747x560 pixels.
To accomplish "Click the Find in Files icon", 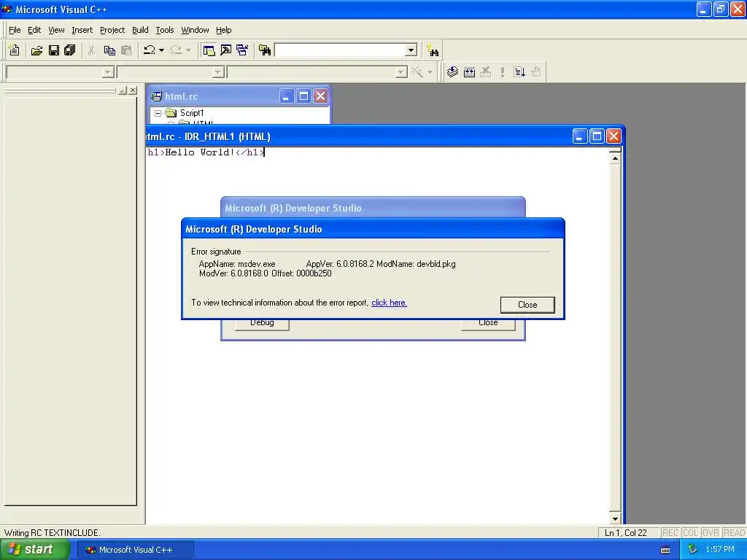I will pyautogui.click(x=265, y=50).
